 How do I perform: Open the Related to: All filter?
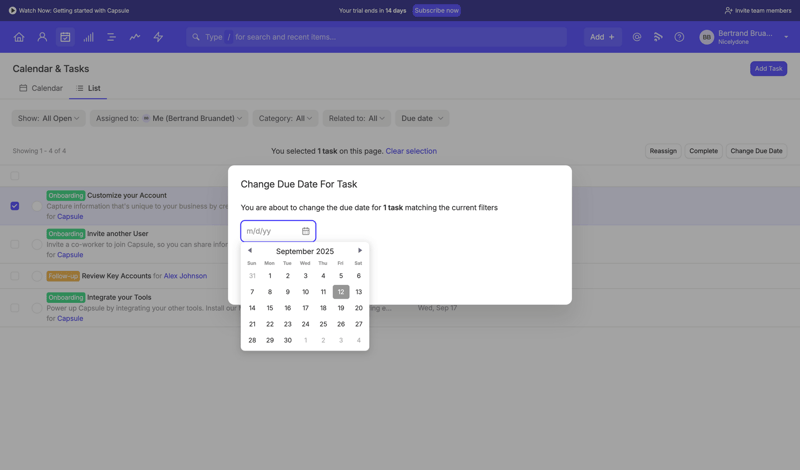[357, 118]
